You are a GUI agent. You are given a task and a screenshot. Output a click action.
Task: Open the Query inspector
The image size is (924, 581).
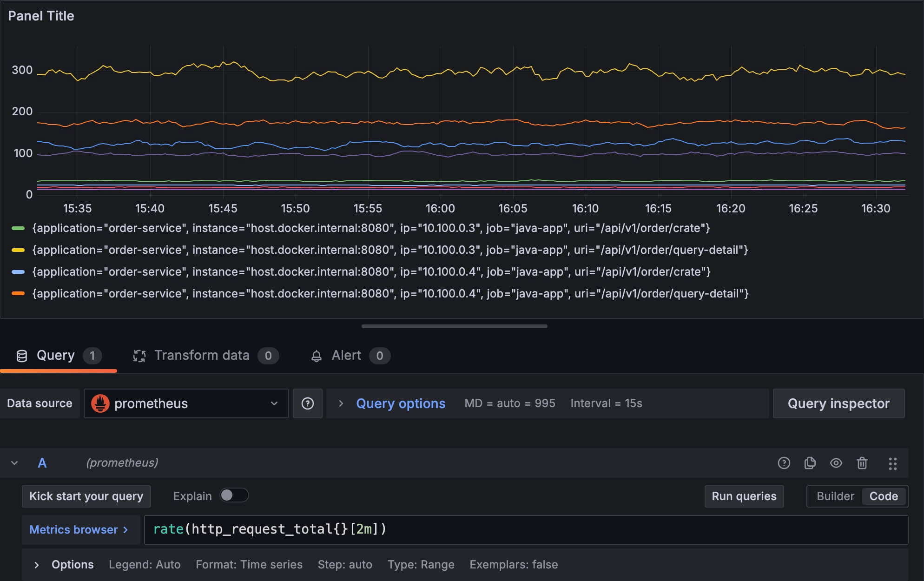coord(838,403)
